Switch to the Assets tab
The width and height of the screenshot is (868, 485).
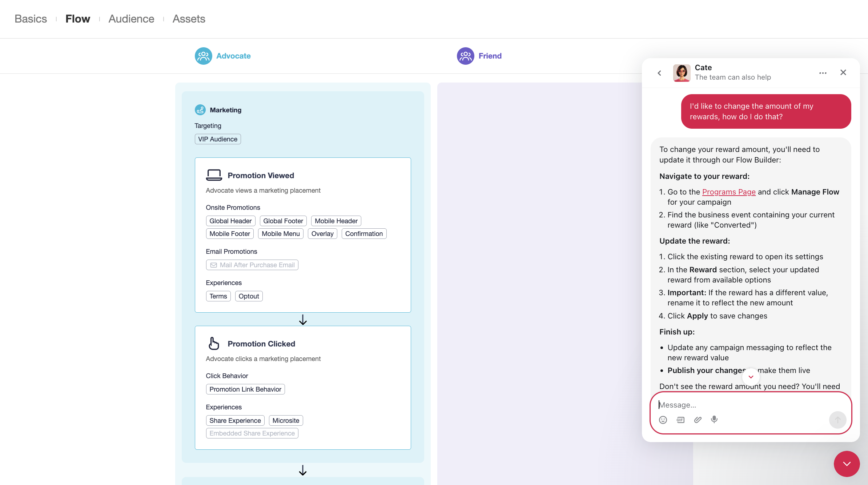[189, 19]
